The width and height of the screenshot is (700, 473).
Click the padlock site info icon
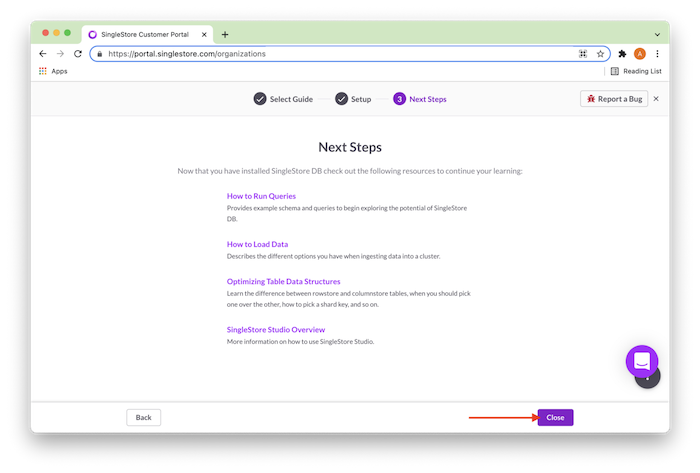point(100,54)
